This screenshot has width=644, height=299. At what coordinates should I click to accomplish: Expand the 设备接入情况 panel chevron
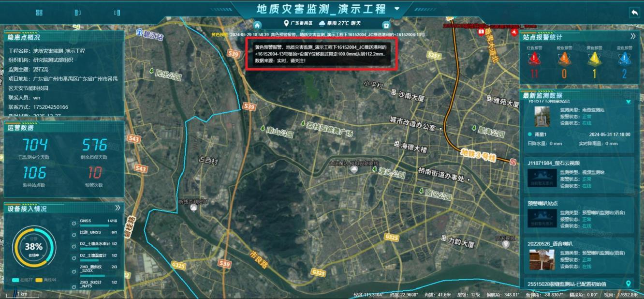(117, 208)
